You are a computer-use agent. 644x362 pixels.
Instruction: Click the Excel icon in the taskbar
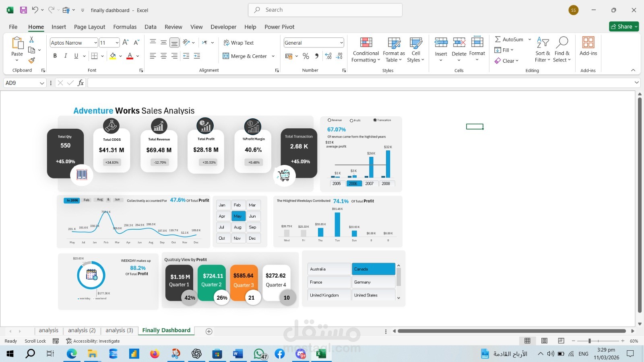click(320, 354)
